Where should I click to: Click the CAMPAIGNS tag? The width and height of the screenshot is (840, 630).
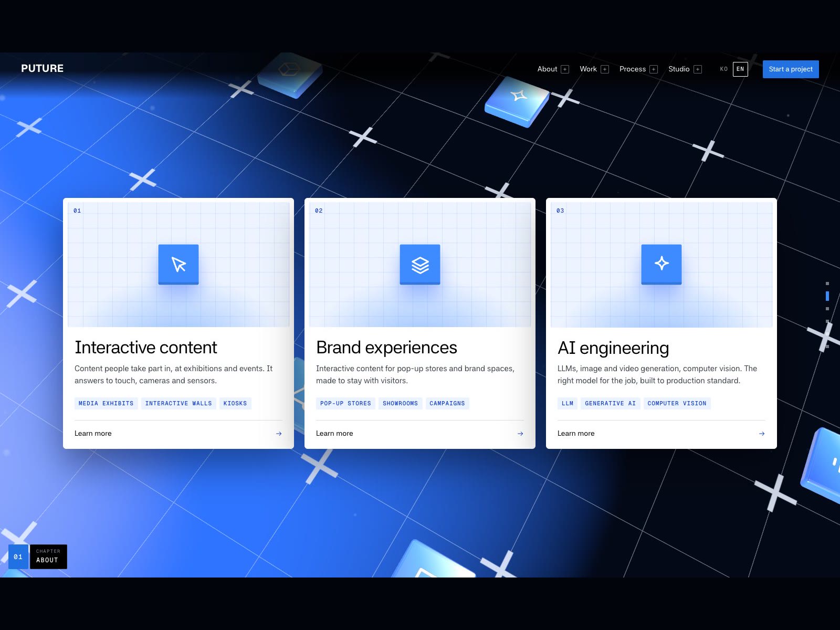[447, 403]
